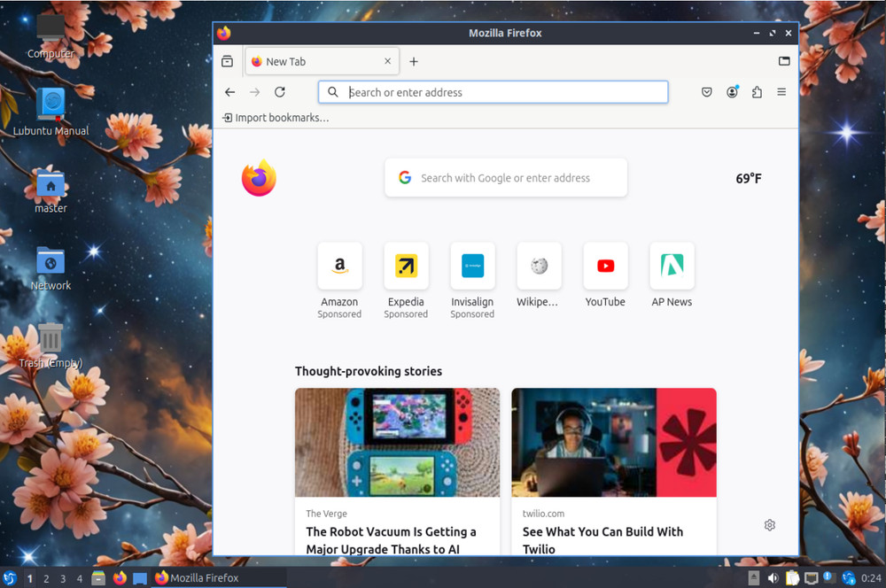Viewport: 886px width, 588px height.
Task: Toggle the new tab page settings gear
Action: point(769,524)
